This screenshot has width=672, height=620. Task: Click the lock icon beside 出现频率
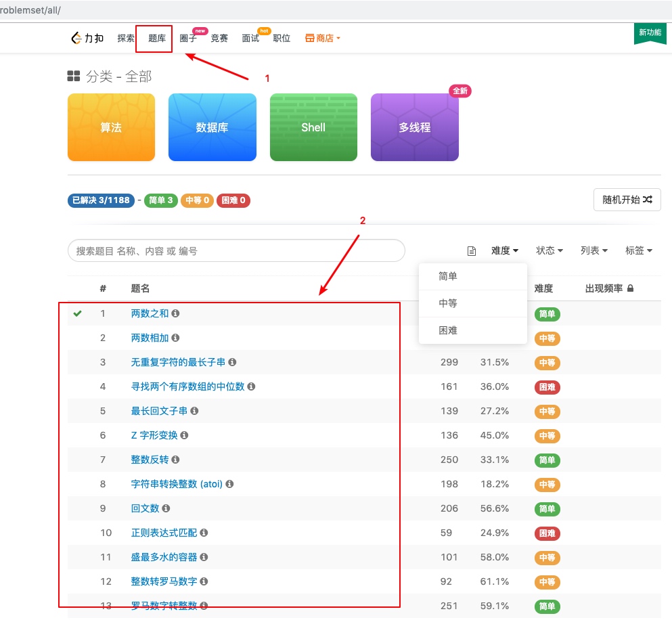pyautogui.click(x=630, y=288)
